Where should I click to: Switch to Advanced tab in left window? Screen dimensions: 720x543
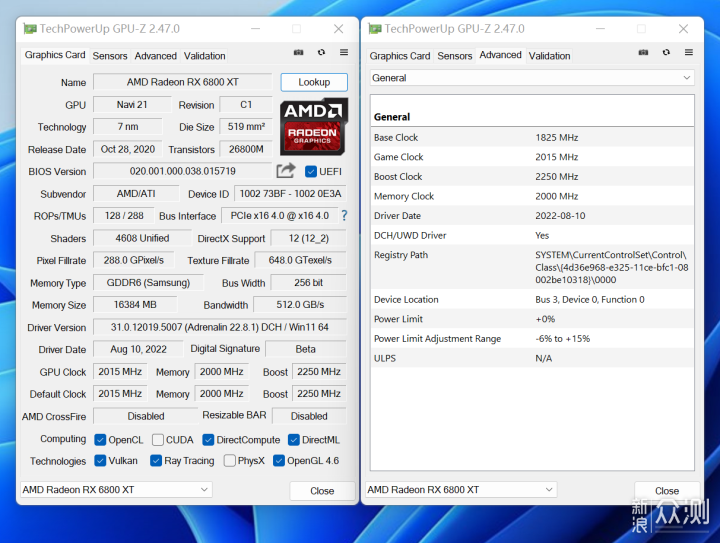tap(155, 56)
